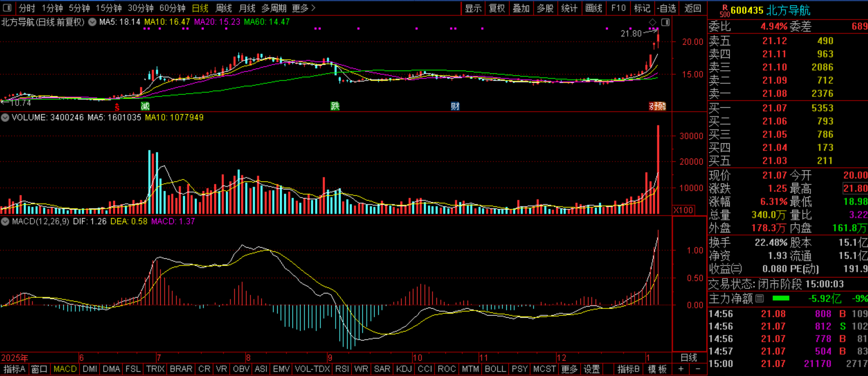Click the blue 财 financial marker
The height and width of the screenshot is (376, 868).
pyautogui.click(x=455, y=106)
